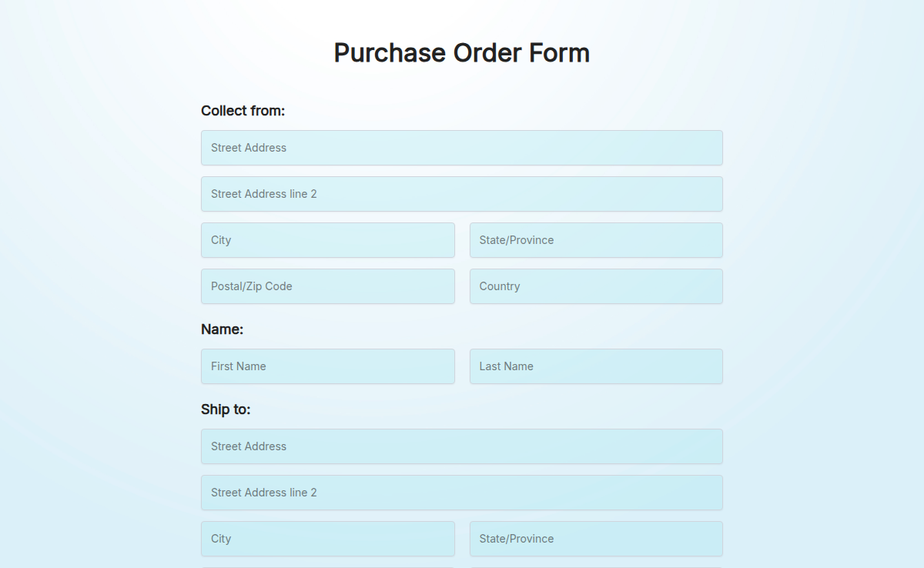This screenshot has height=568, width=924.
Task: Click the Name heading label
Action: pyautogui.click(x=222, y=329)
